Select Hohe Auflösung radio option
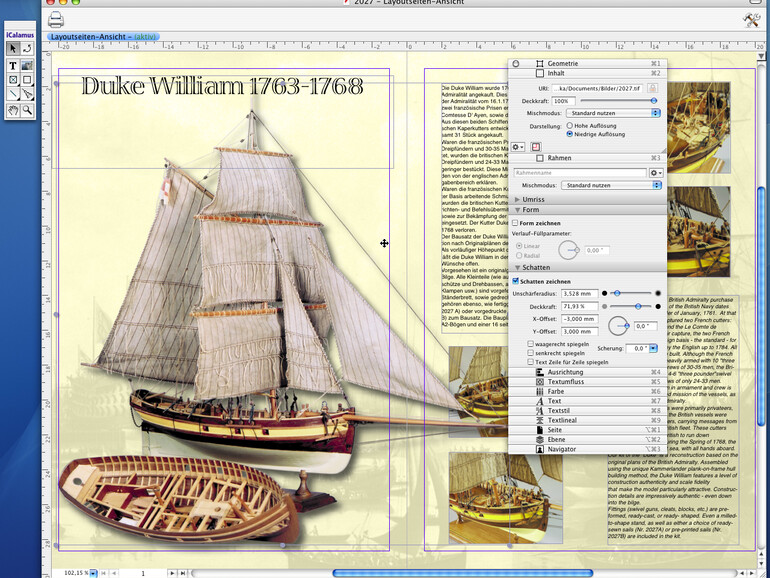Screen dimensions: 770x578 click(570, 126)
